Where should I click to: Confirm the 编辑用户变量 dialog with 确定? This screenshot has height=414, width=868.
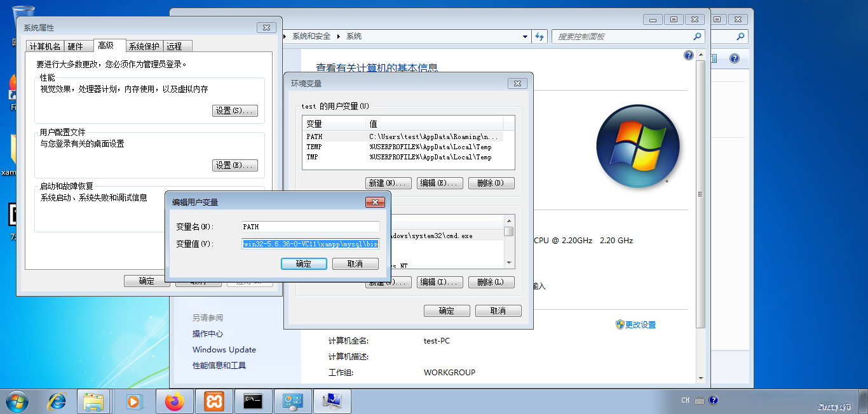[304, 264]
